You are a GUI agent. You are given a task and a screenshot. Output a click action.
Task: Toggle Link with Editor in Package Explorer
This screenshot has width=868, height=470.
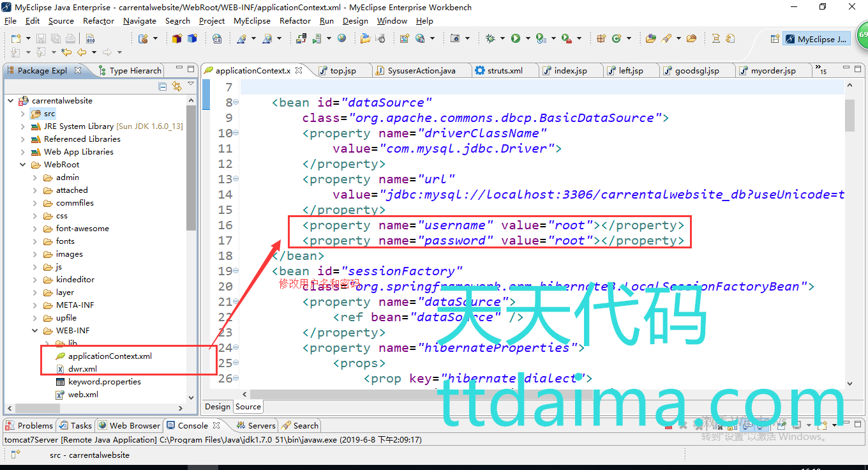(x=177, y=86)
